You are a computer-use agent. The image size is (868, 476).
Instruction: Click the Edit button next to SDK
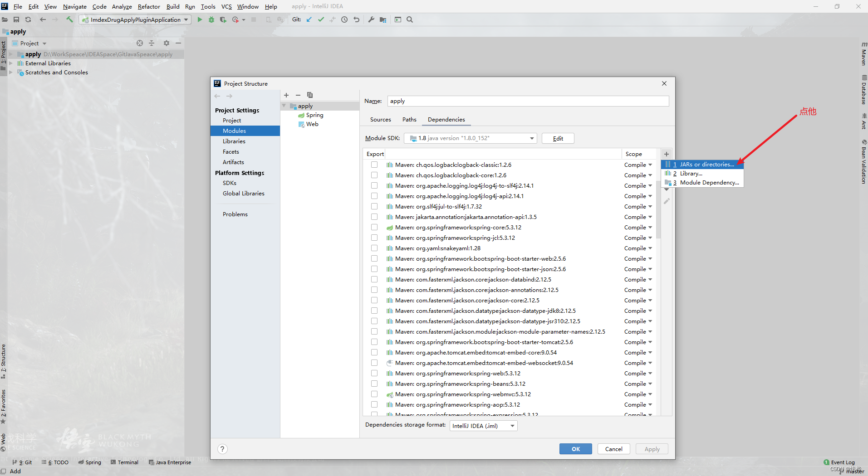[x=558, y=138]
